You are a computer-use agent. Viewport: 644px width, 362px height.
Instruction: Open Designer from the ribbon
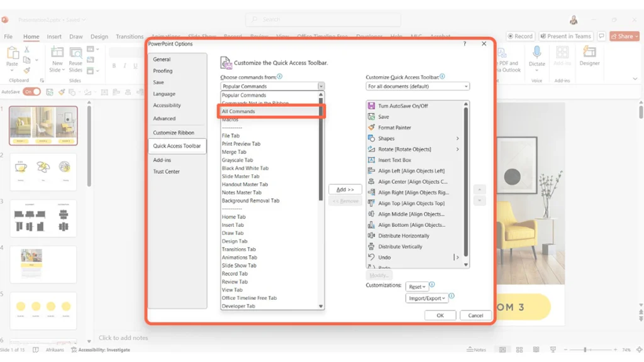coord(589,56)
